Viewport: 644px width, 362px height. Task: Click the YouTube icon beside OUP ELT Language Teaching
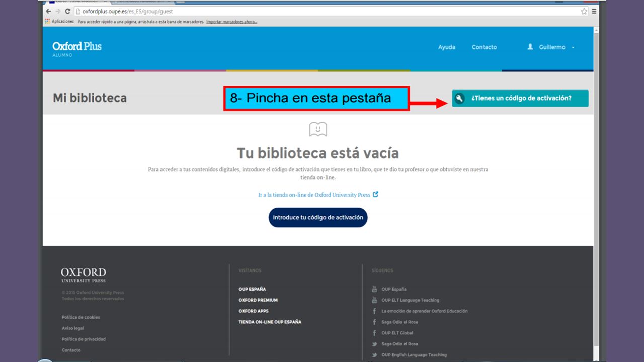coord(374,300)
